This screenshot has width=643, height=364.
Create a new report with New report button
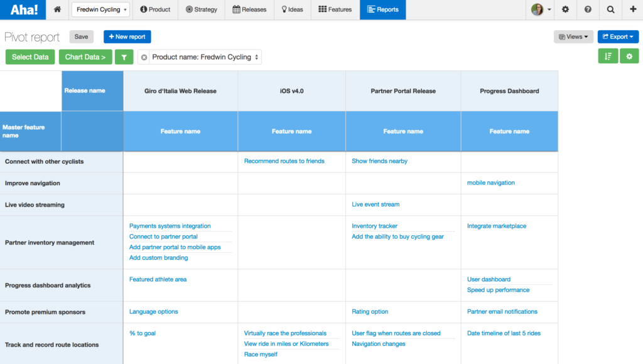point(127,36)
